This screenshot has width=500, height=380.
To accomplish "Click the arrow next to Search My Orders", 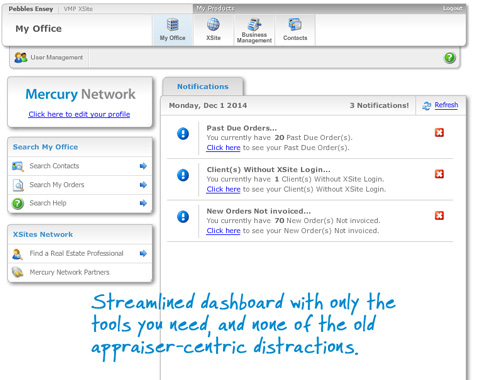I will [143, 185].
